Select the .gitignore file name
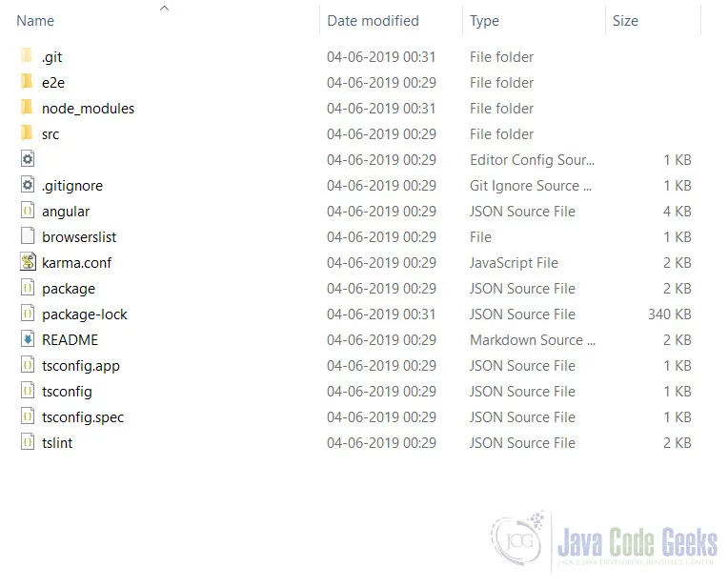Viewport: 728px width, 588px height. pyautogui.click(x=72, y=186)
